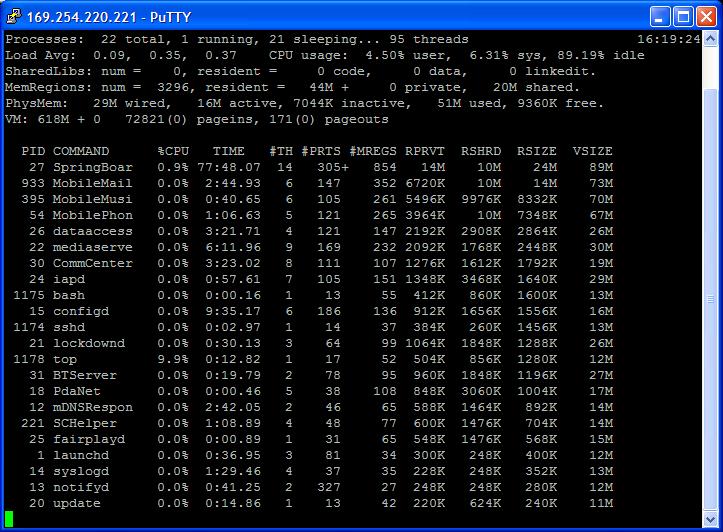The image size is (723, 532).
Task: Select the mediaserve process name
Action: tap(93, 247)
